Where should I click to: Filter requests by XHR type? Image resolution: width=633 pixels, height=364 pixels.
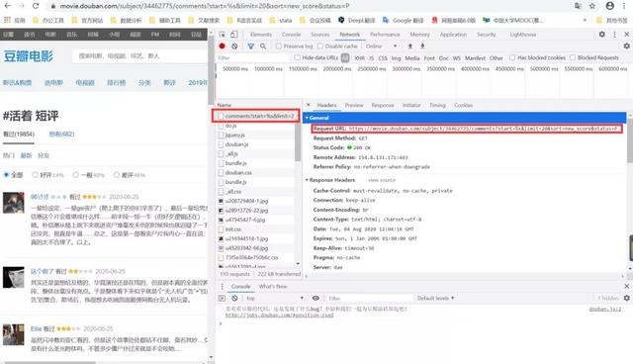tap(360, 58)
